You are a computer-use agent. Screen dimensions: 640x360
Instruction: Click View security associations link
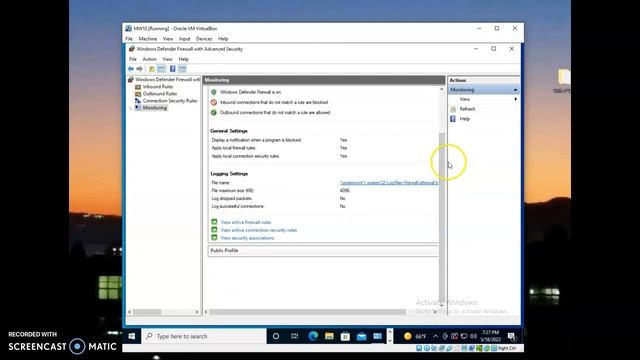(x=247, y=238)
